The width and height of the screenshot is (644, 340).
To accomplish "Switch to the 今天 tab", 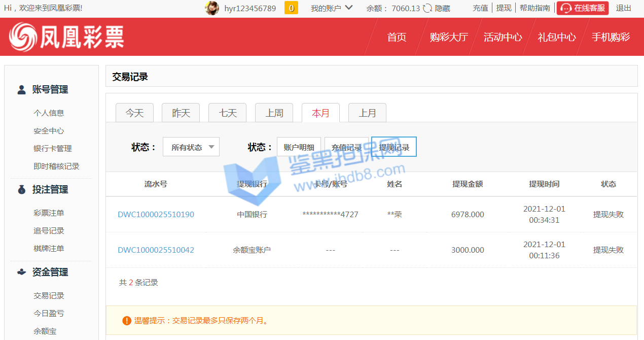I will click(134, 113).
